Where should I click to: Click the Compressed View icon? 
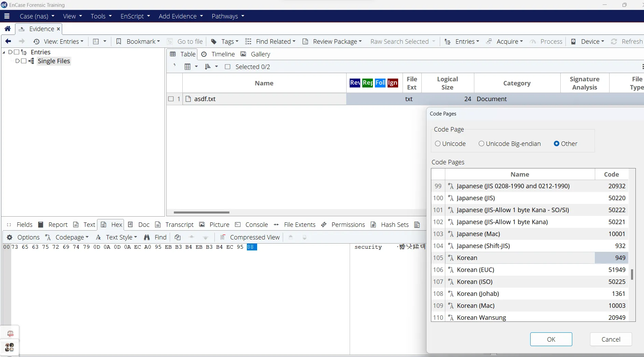click(223, 237)
